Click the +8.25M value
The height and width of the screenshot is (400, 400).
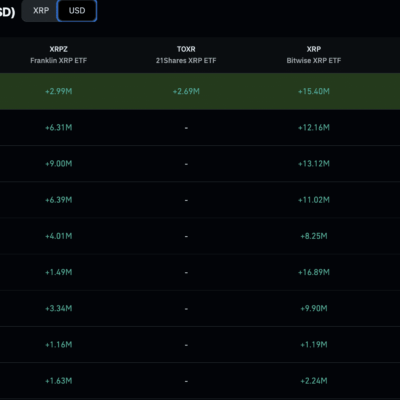tap(314, 236)
